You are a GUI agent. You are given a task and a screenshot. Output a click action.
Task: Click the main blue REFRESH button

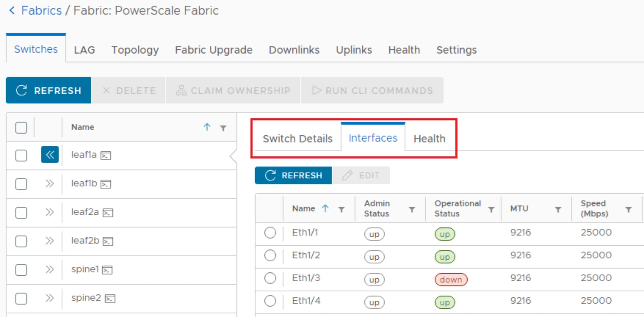(48, 90)
